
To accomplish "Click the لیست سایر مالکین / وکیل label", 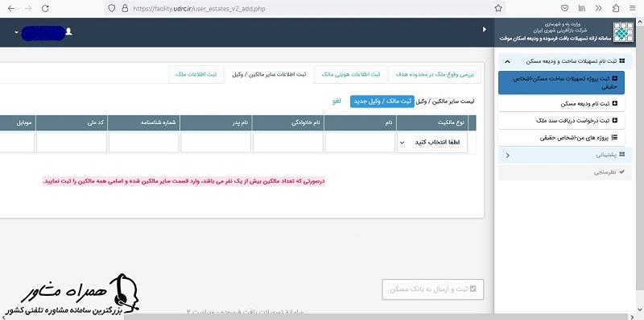I will (445, 102).
